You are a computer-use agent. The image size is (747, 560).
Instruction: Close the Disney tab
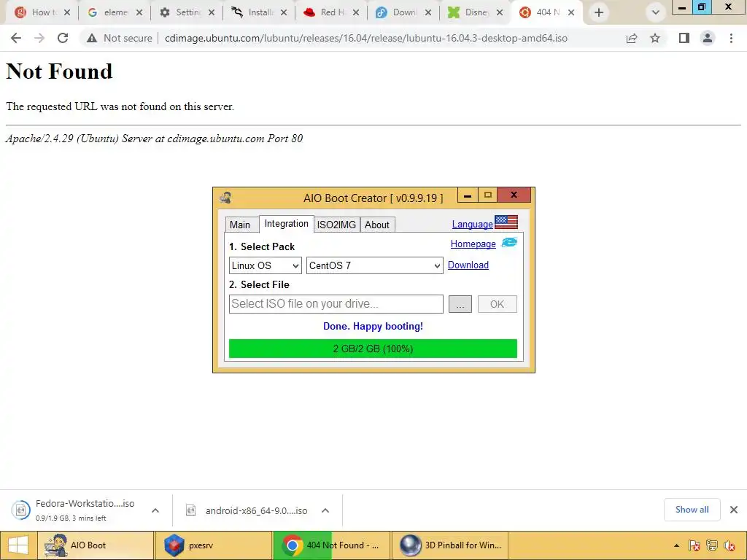[x=500, y=12]
